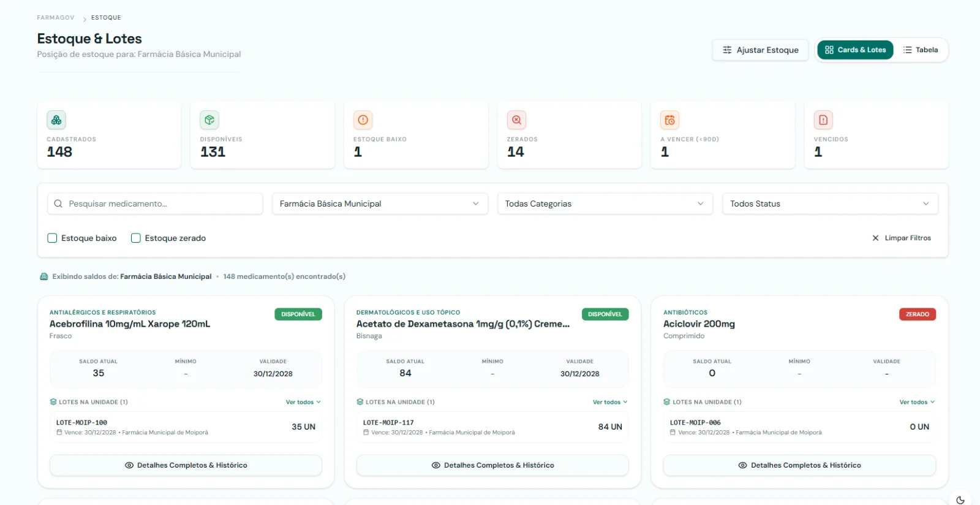This screenshot has height=505, width=980.
Task: Toggle dark mode moon icon
Action: click(x=960, y=500)
